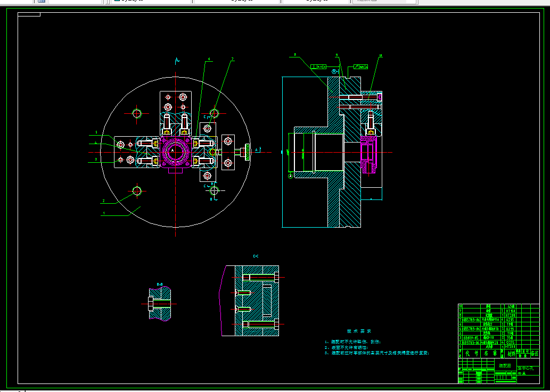Select cutting-plane marker A right of the knurled knob
This screenshot has width=550, height=392.
point(257,150)
